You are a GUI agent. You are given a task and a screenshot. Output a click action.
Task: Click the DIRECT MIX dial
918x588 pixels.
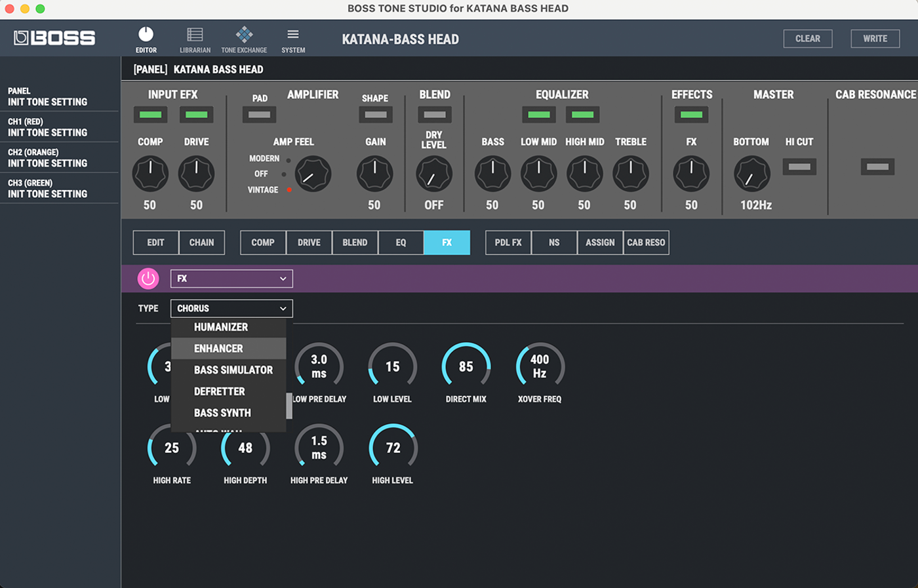[466, 367]
